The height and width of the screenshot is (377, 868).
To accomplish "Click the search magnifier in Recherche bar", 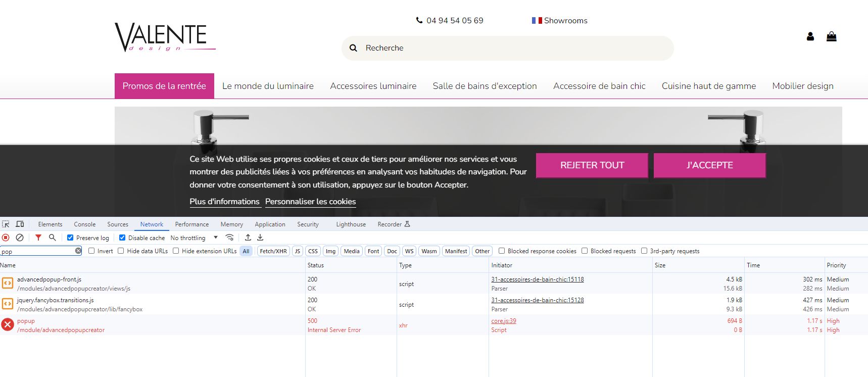I will click(353, 48).
